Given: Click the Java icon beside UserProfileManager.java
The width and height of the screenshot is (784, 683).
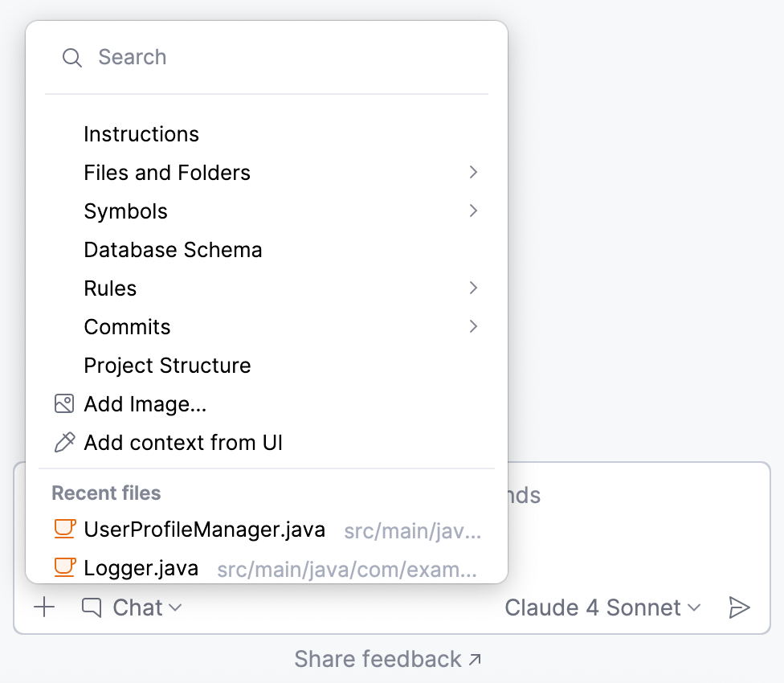Looking at the screenshot, I should tap(65, 530).
